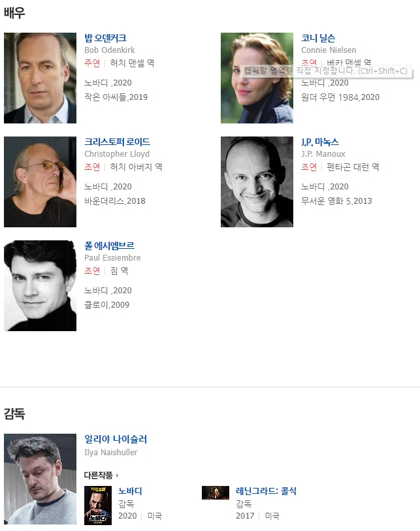
Task: Click the 노바디 movie poster thumbnail
Action: tap(98, 506)
